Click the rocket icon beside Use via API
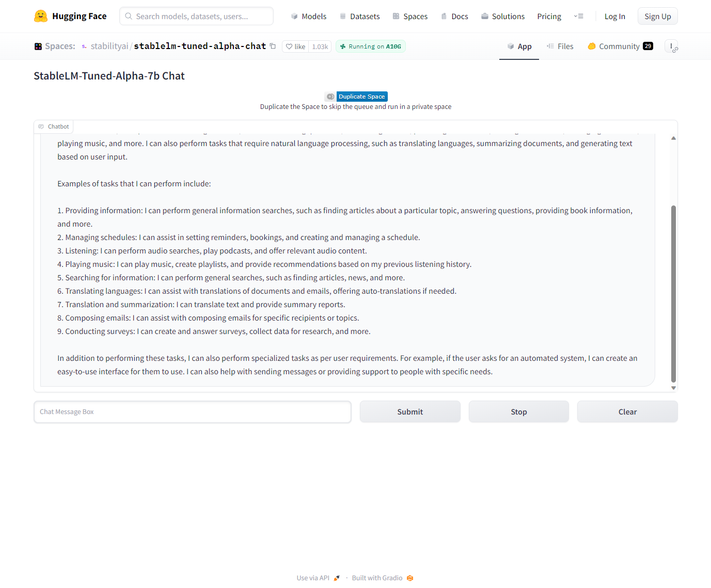The height and width of the screenshot is (588, 711). click(x=337, y=578)
